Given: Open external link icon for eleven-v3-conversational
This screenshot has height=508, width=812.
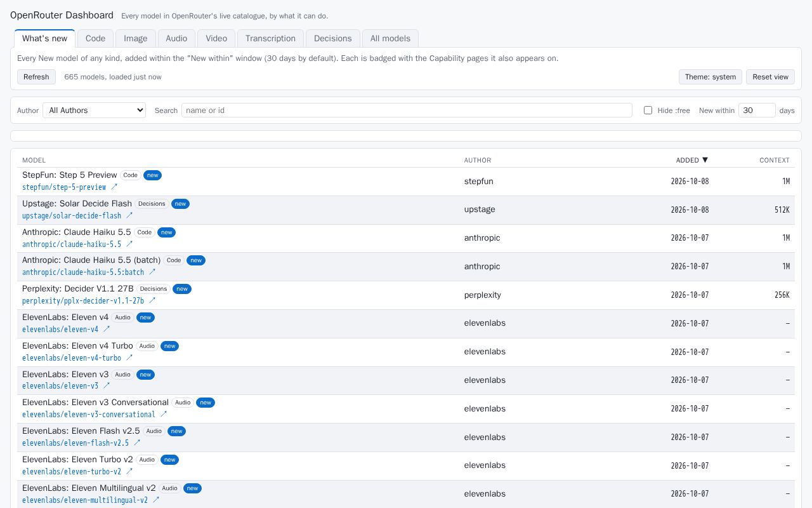Looking at the screenshot, I should (x=164, y=415).
